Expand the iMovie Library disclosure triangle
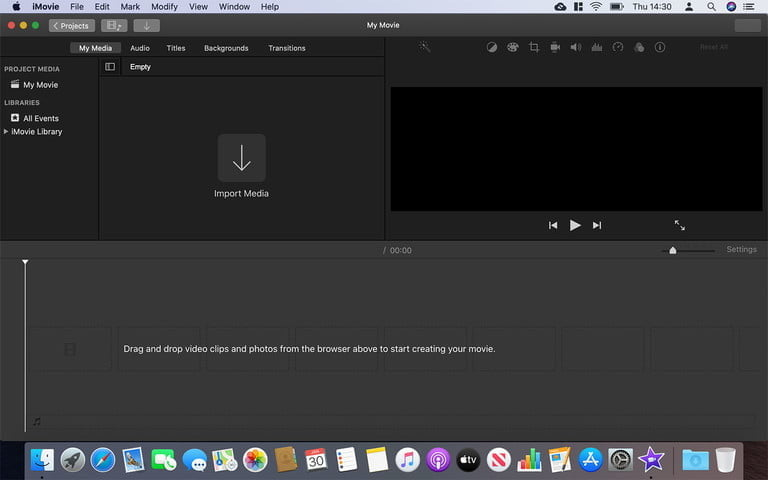768x480 pixels. 6,131
